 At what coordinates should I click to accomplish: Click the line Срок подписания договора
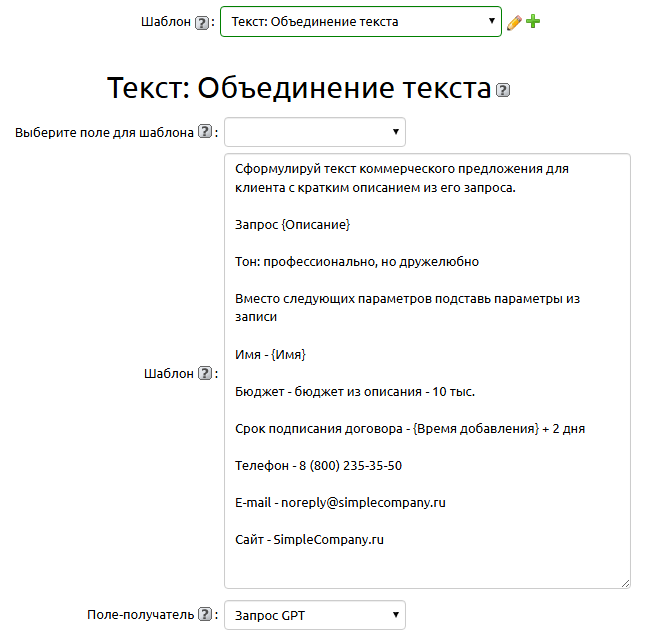(410, 429)
